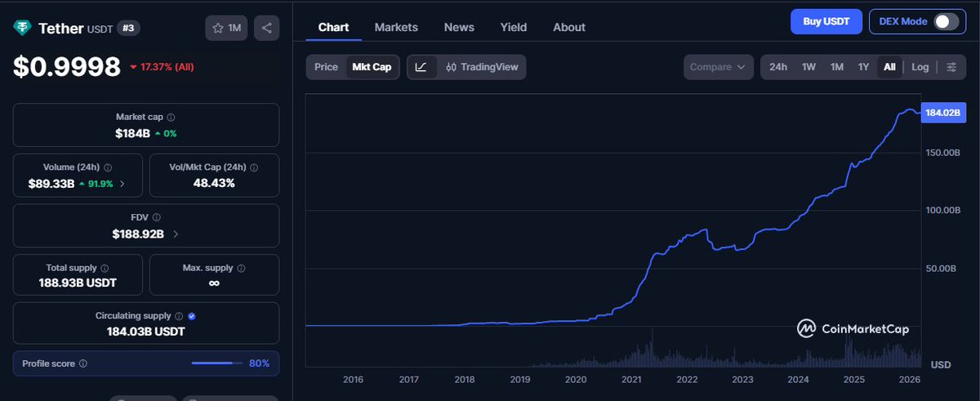This screenshot has width=980, height=401.
Task: Click the #3 rank badge
Action: tap(128, 28)
